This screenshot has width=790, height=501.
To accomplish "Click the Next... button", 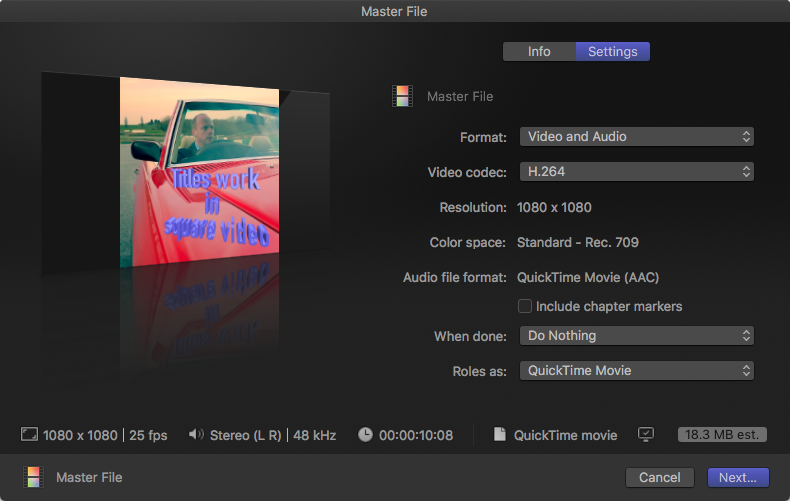I will coord(738,477).
